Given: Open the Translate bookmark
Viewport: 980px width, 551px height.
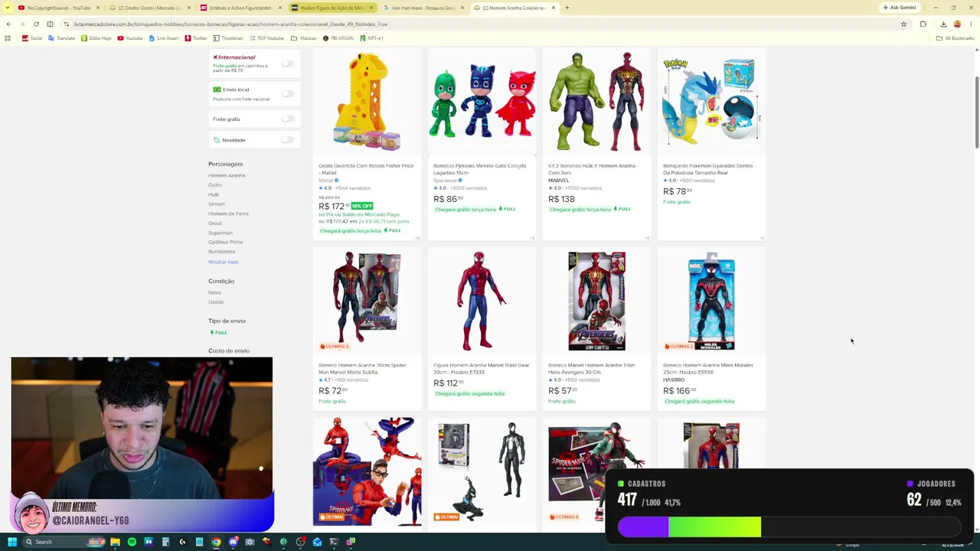Looking at the screenshot, I should 61,37.
